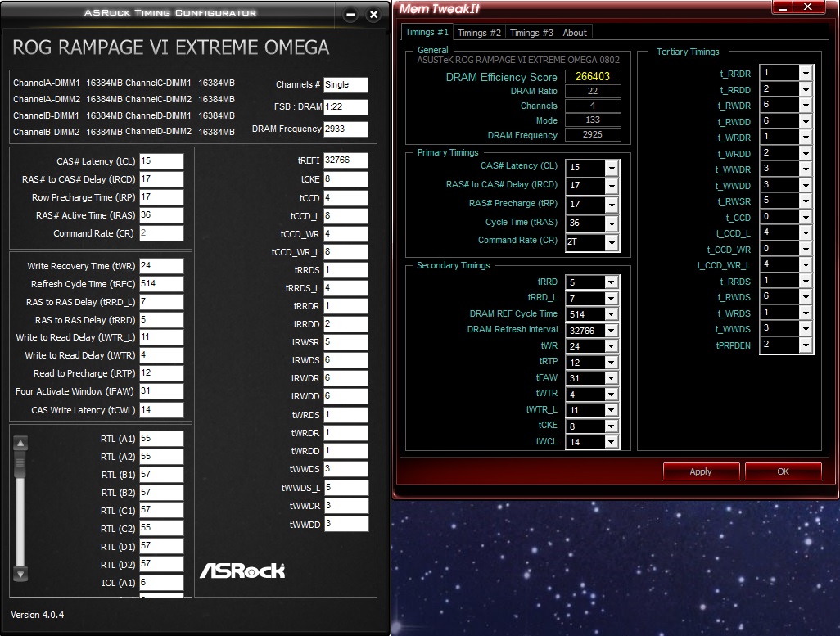Open the tWR dropdown in Secondary Timings
This screenshot has width=840, height=636.
(612, 346)
